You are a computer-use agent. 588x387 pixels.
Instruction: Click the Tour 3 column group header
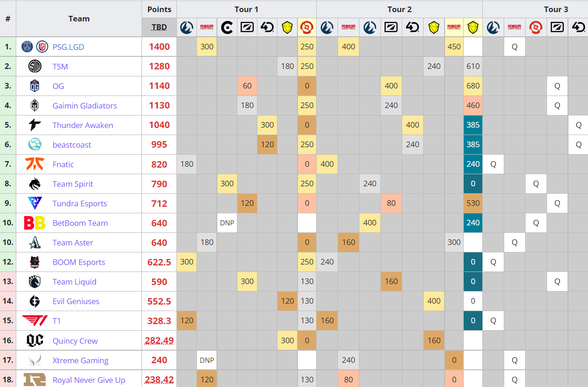click(556, 9)
